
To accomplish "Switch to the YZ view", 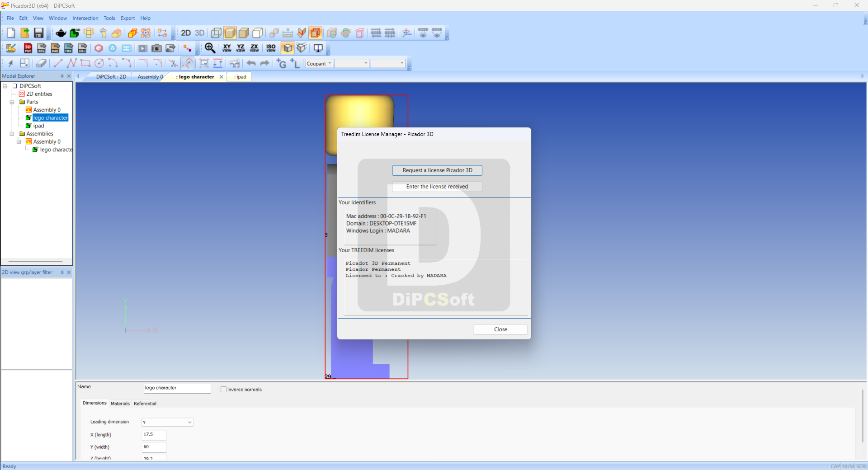I will [241, 48].
